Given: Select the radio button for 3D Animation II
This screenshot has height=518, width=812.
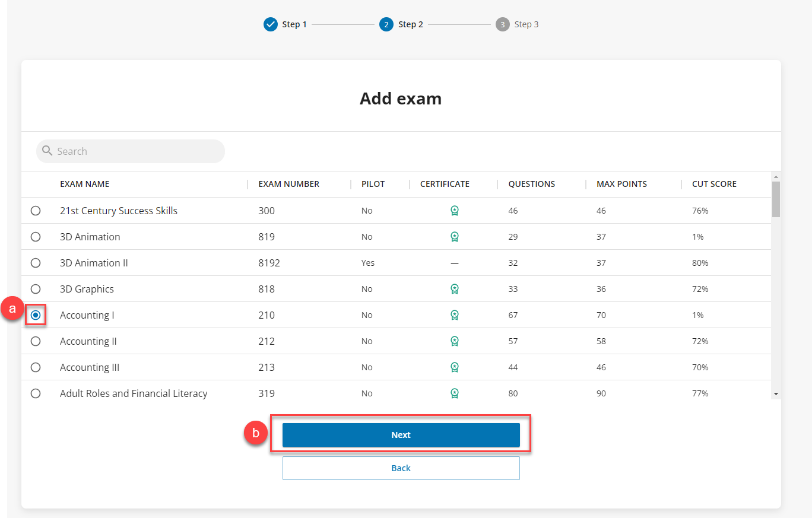Looking at the screenshot, I should click(36, 262).
